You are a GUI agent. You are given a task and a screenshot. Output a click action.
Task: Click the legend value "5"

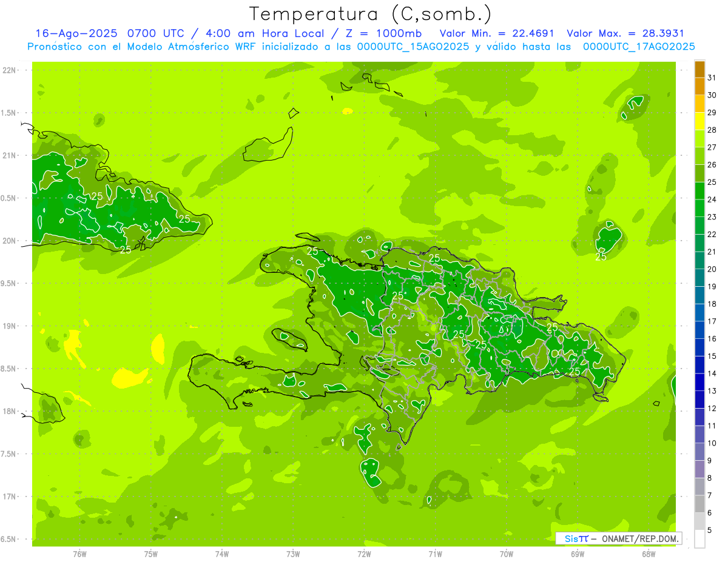[710, 530]
